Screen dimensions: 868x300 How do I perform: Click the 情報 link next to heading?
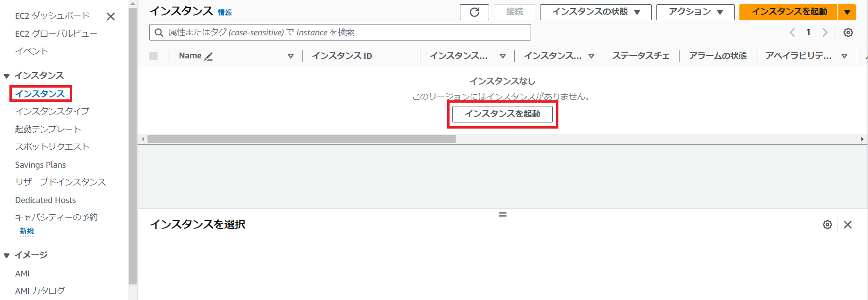(225, 13)
